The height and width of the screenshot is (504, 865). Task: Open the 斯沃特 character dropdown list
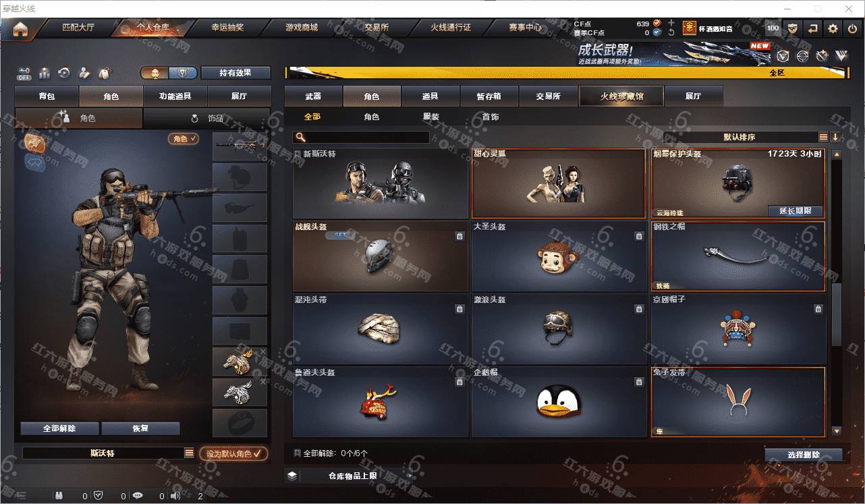(x=191, y=453)
